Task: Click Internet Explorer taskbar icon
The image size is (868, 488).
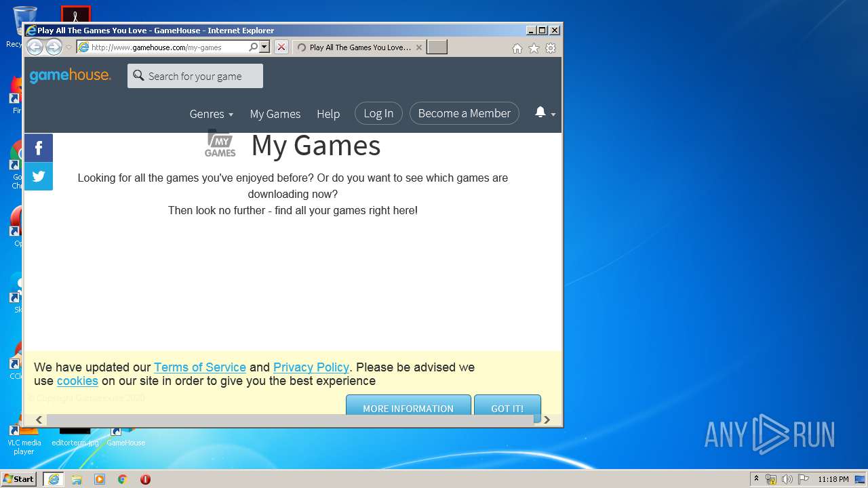Action: [x=54, y=479]
